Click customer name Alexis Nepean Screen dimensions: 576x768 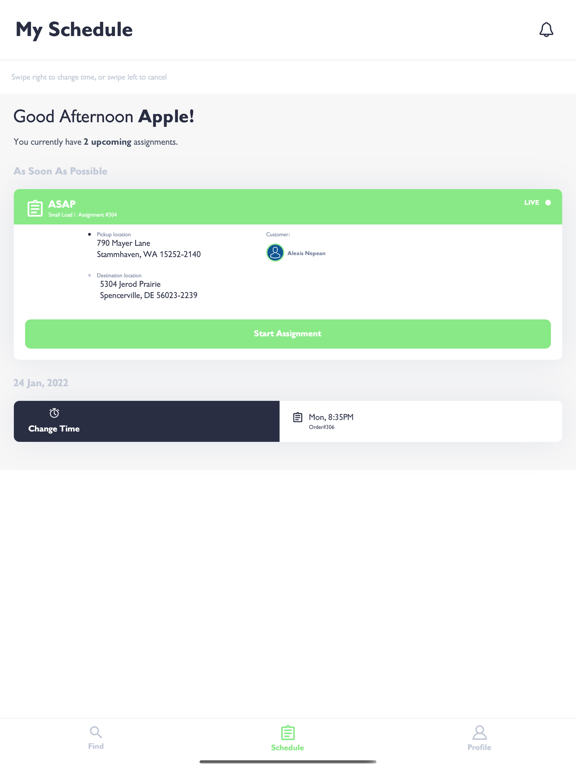tap(306, 253)
